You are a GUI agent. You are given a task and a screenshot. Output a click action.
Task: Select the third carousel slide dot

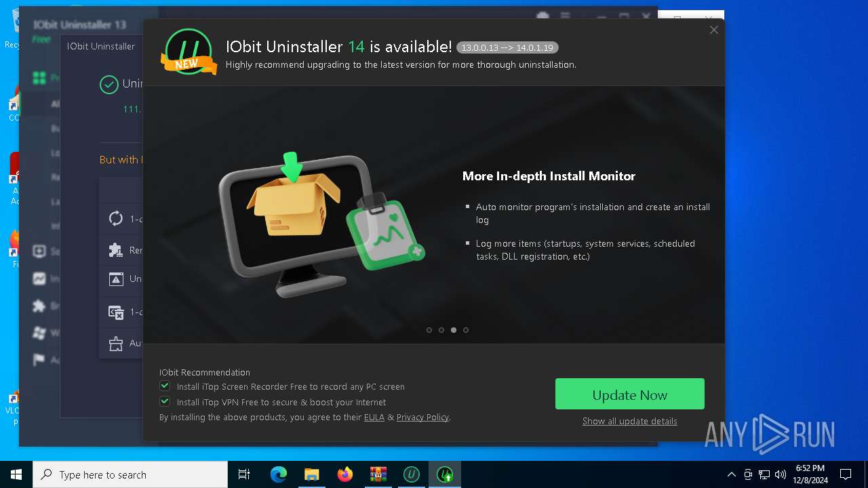tap(454, 330)
